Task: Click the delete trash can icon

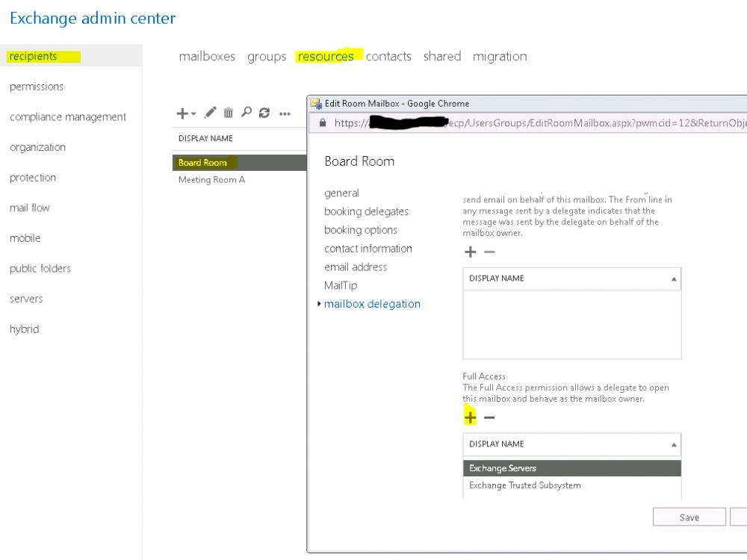Action: 228,113
